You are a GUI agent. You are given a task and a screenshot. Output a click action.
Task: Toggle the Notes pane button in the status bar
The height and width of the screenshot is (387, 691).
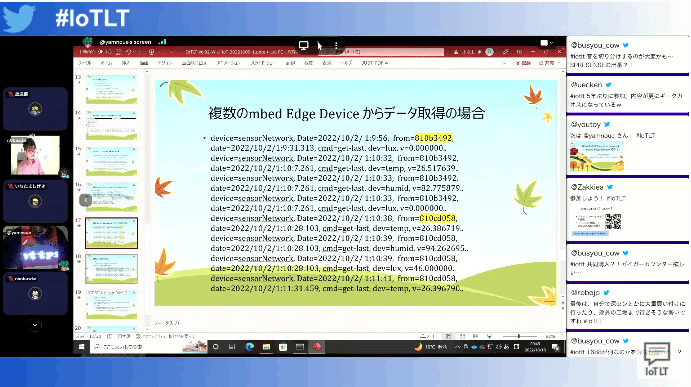point(427,336)
